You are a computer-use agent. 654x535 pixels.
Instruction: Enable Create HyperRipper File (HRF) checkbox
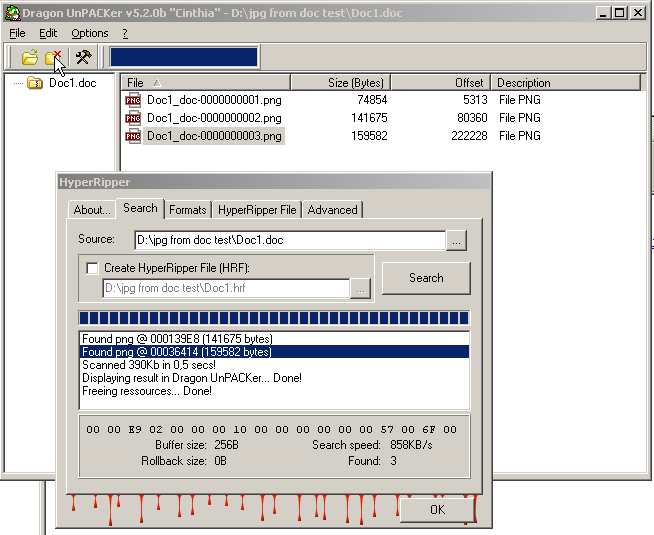pos(92,268)
